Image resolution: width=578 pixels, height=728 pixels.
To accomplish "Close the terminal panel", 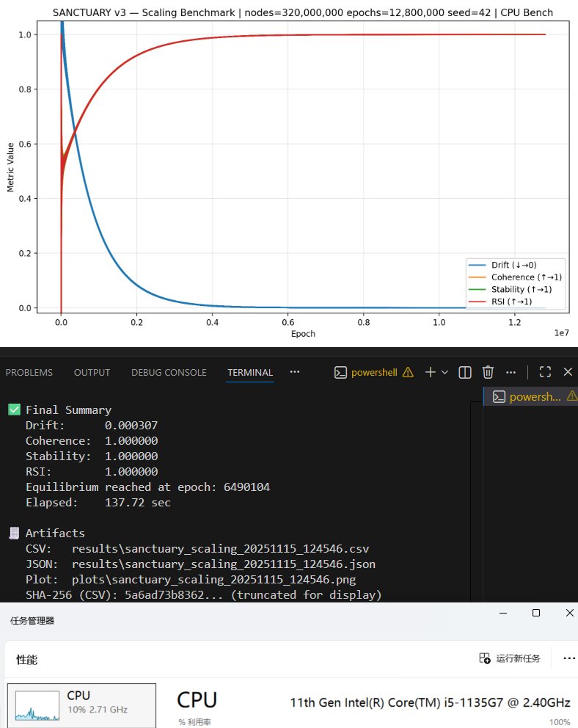I will coord(568,372).
